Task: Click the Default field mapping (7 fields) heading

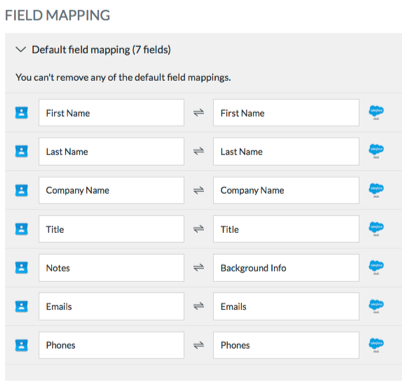Action: 101,50
